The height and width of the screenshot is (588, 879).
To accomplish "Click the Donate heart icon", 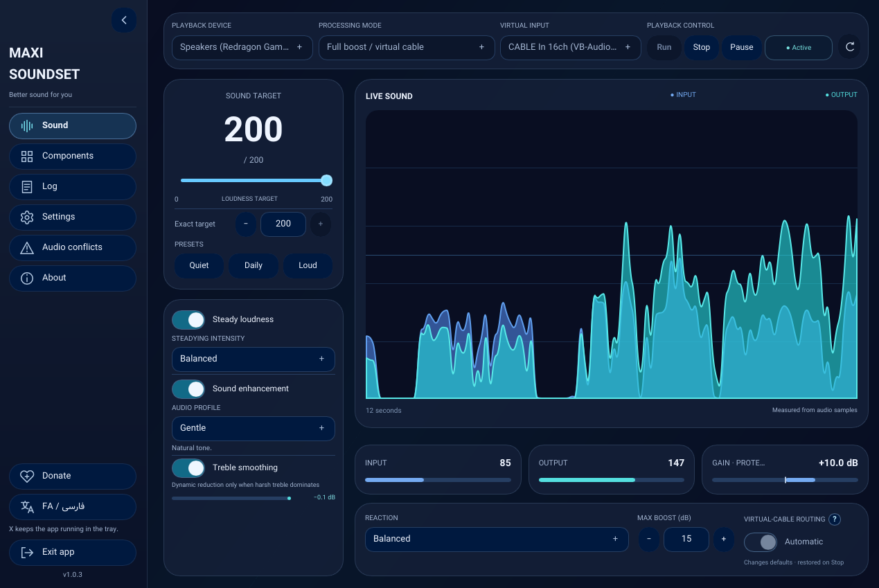I will pyautogui.click(x=27, y=476).
